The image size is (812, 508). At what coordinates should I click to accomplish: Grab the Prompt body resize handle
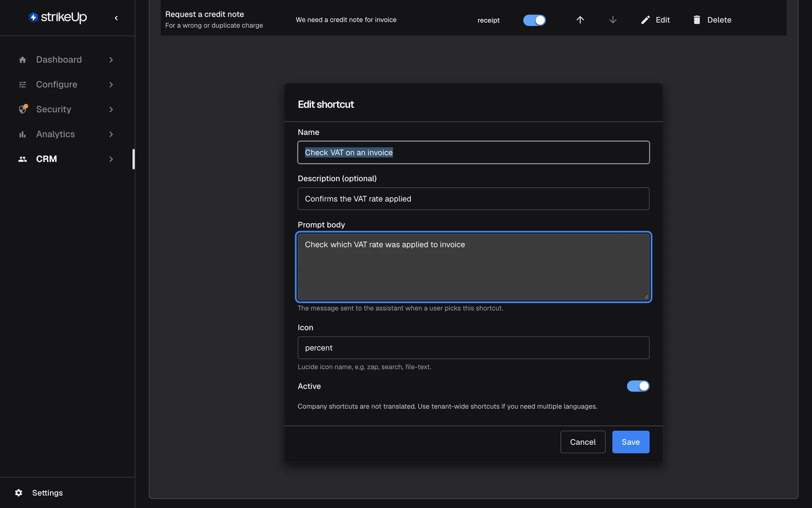pyautogui.click(x=646, y=297)
